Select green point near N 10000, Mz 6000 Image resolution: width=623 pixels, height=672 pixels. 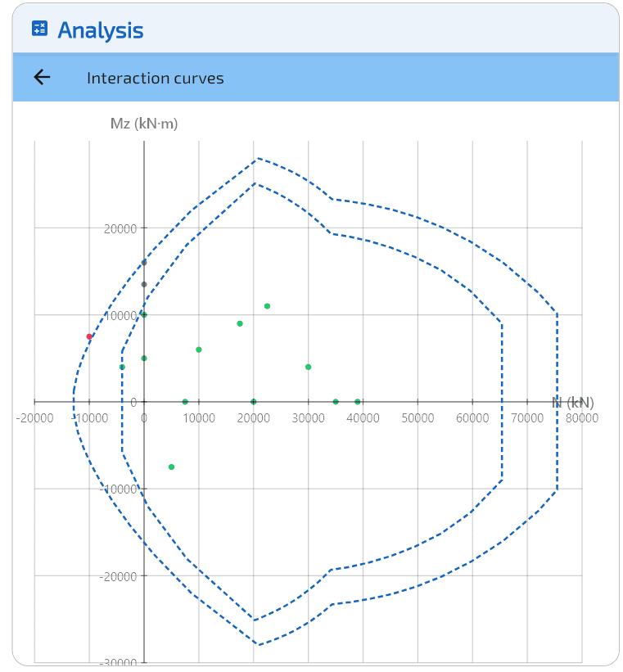tap(199, 350)
